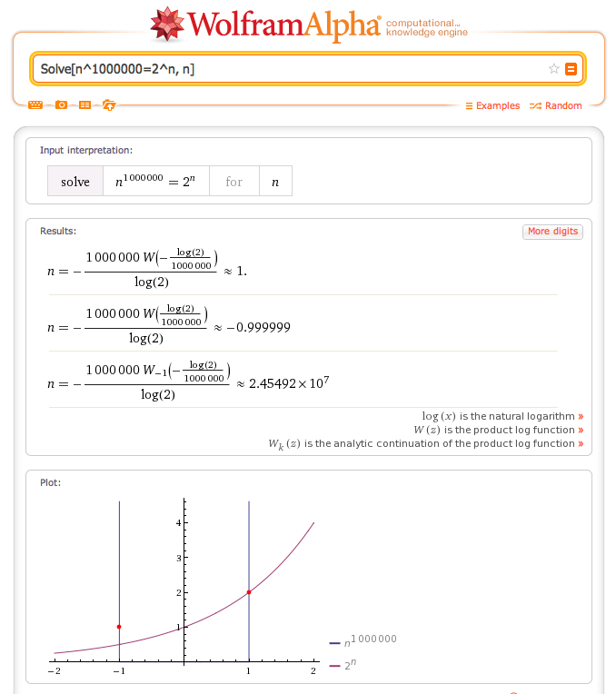Click the Random link
This screenshot has width=616, height=694.
[556, 105]
